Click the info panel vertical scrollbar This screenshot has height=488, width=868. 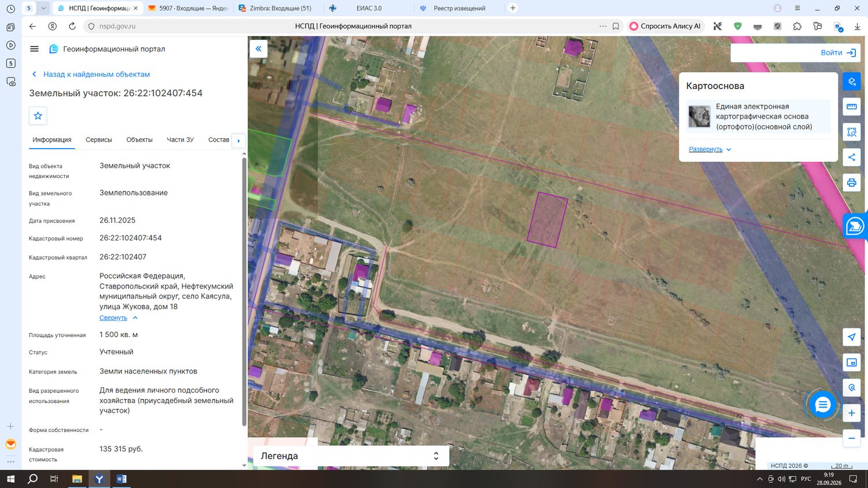pyautogui.click(x=244, y=291)
